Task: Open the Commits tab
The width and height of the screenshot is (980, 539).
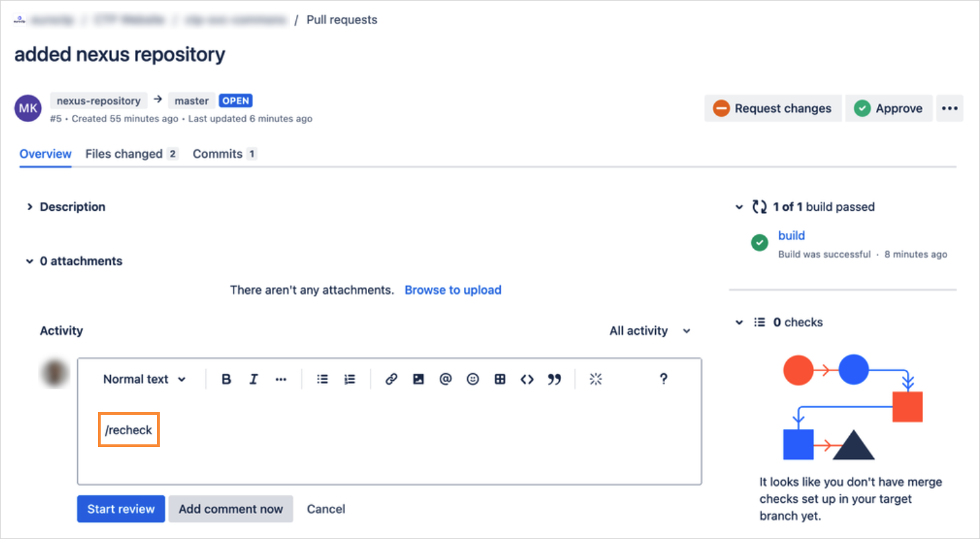Action: (x=217, y=154)
